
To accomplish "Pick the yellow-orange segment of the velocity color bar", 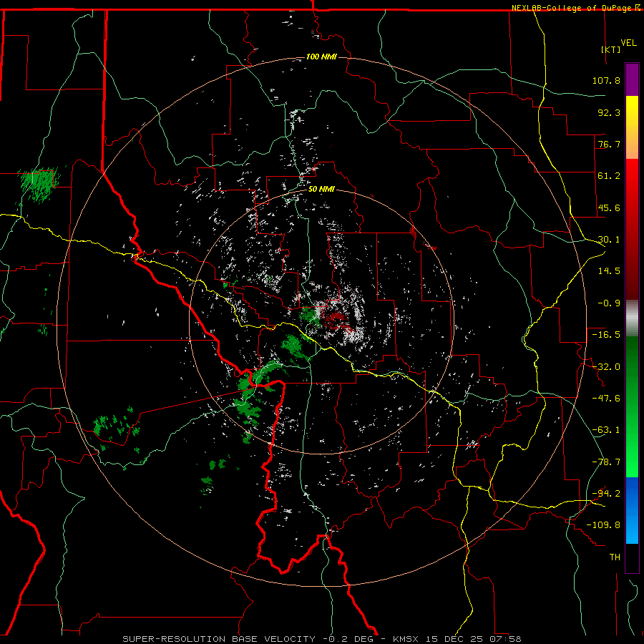I will [632, 127].
